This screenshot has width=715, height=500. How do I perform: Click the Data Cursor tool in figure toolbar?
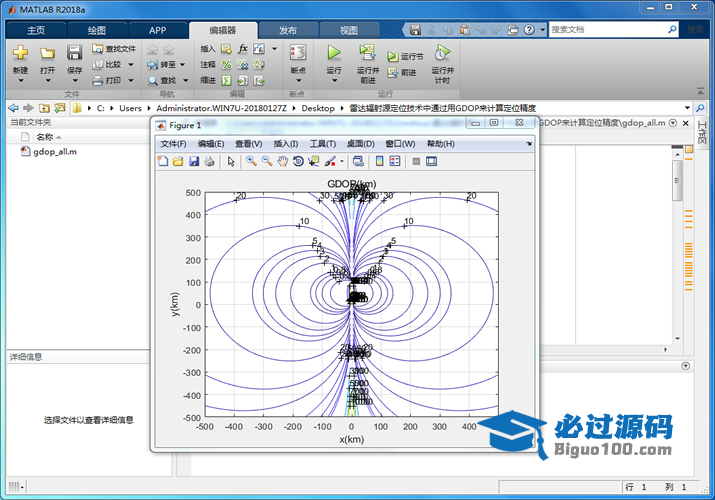pyautogui.click(x=313, y=161)
